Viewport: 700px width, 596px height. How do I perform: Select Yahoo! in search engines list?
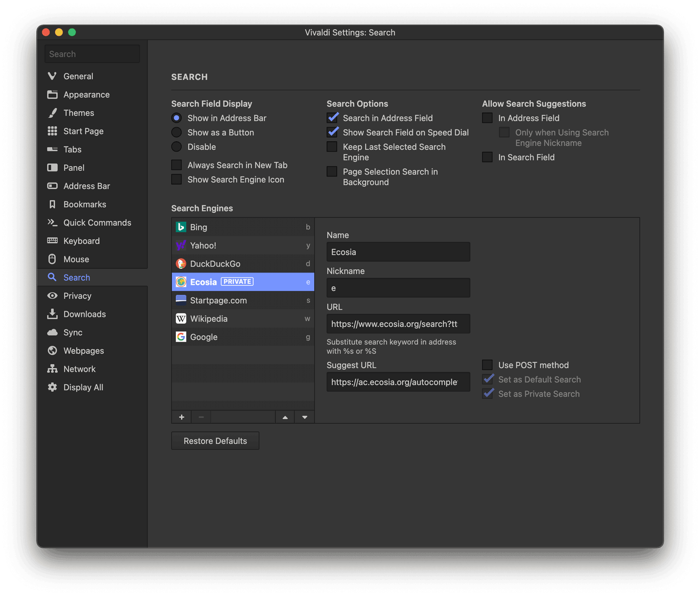pos(243,245)
